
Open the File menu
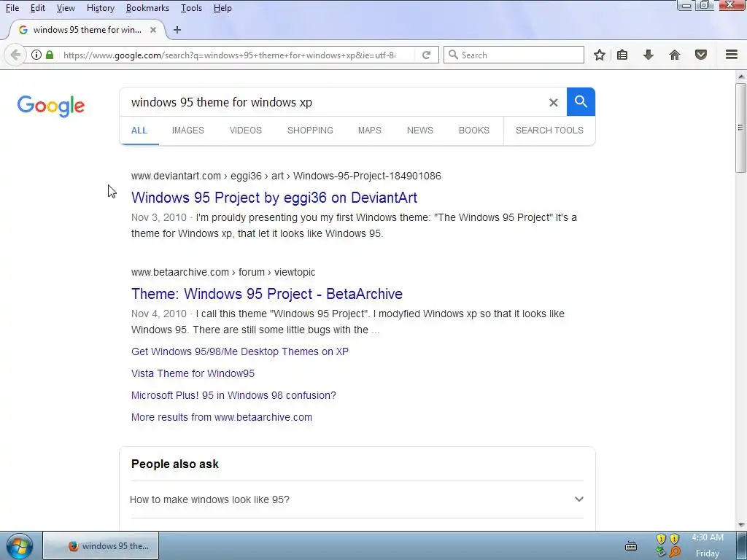pyautogui.click(x=12, y=8)
